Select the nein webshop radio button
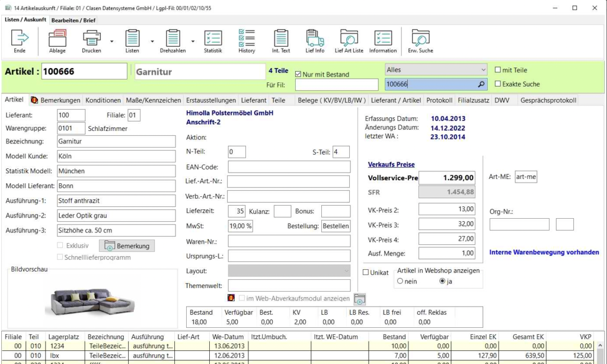The image size is (607, 364). tap(401, 282)
